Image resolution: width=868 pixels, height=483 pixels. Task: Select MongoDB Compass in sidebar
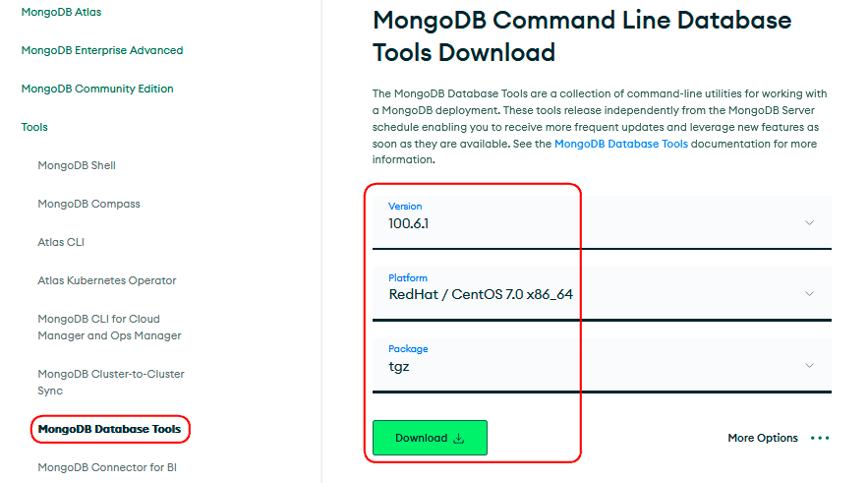pos(88,204)
